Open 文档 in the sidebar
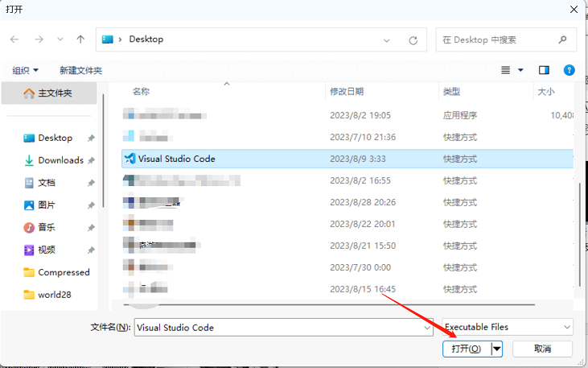The image size is (588, 368). (x=47, y=183)
